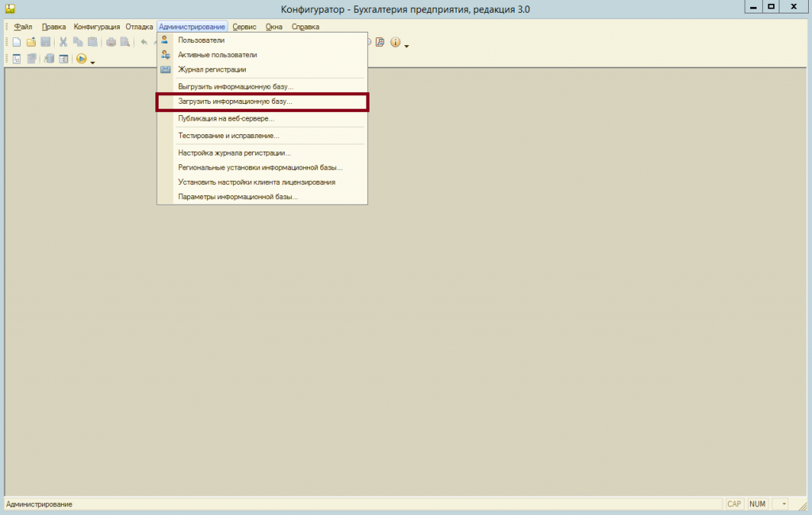
Task: Close the Конфигуратор window
Action: (x=794, y=6)
